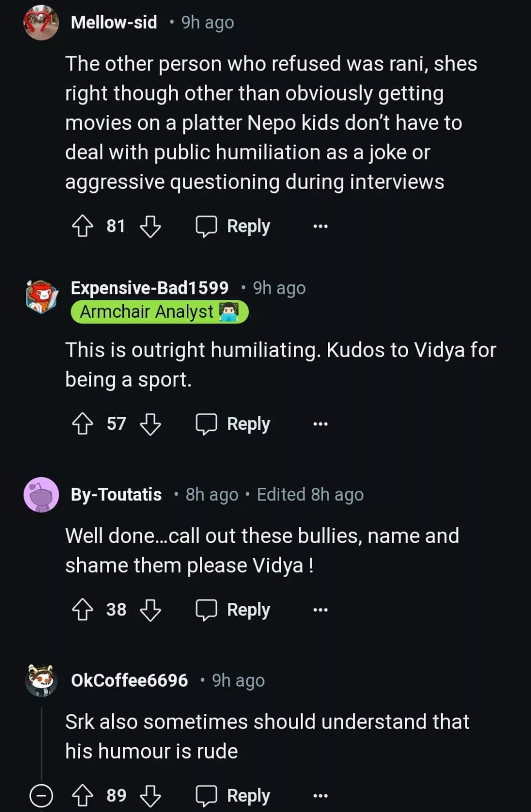Open more options for Mellow-sid's comment
The width and height of the screenshot is (531, 812).
320,226
